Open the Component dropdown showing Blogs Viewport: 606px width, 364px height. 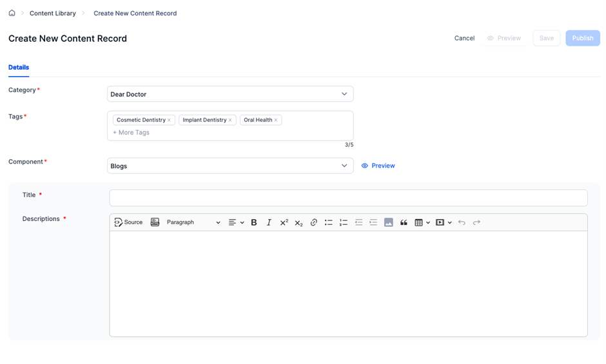click(230, 166)
